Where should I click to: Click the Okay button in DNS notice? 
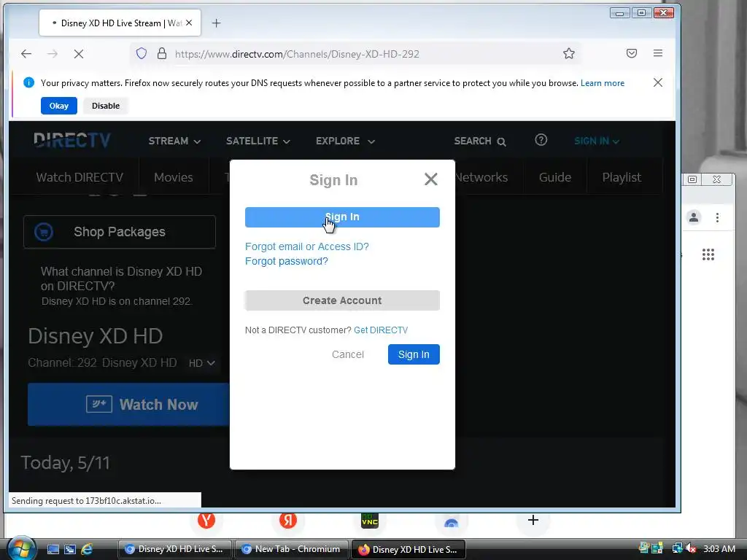pos(58,106)
